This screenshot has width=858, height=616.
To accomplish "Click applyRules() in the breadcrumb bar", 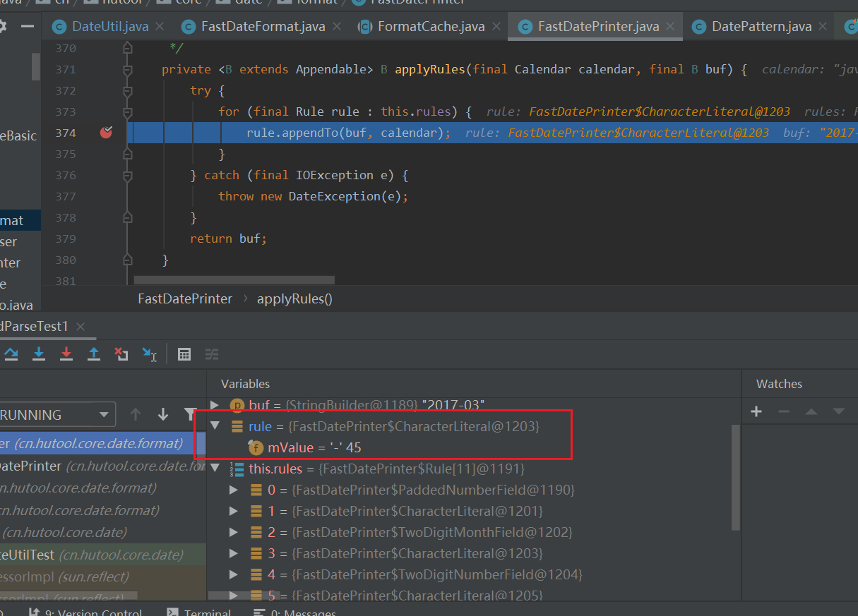I will [x=294, y=298].
